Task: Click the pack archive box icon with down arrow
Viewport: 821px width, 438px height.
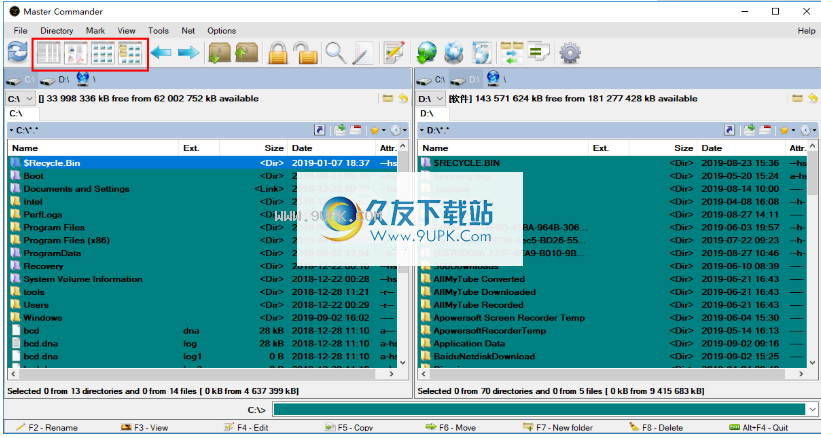Action: [x=219, y=53]
